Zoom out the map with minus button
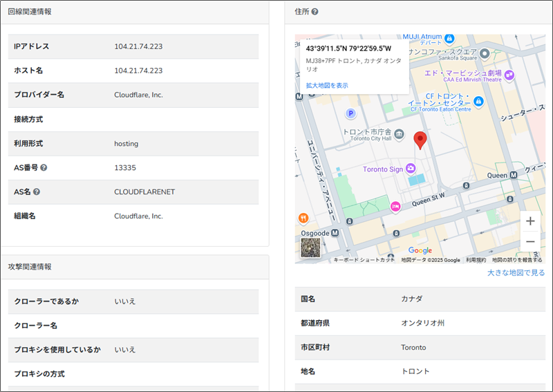Screen dimensions: 553x392 pyautogui.click(x=530, y=241)
